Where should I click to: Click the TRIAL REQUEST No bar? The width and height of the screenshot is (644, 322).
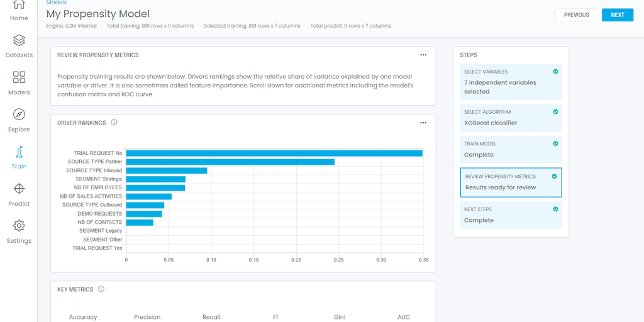tap(274, 153)
